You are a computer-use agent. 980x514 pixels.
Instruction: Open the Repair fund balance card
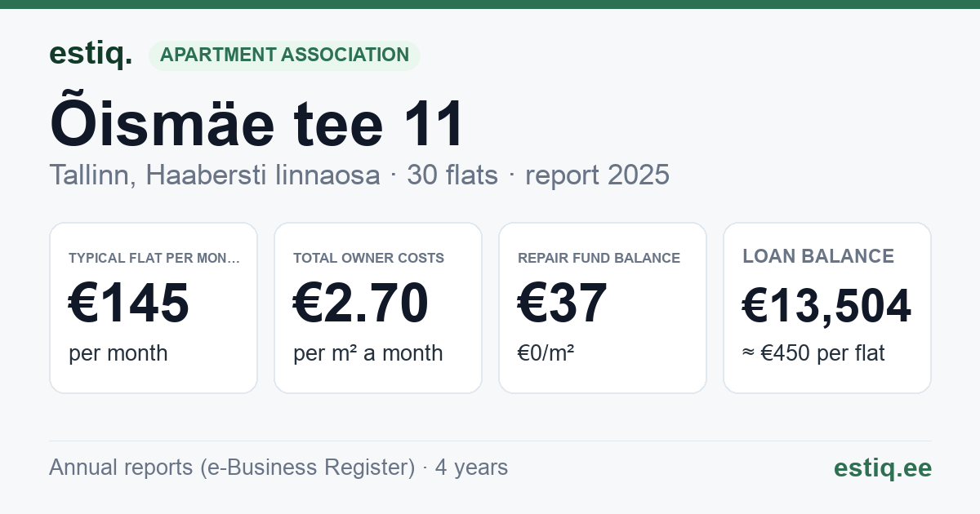[x=603, y=308]
